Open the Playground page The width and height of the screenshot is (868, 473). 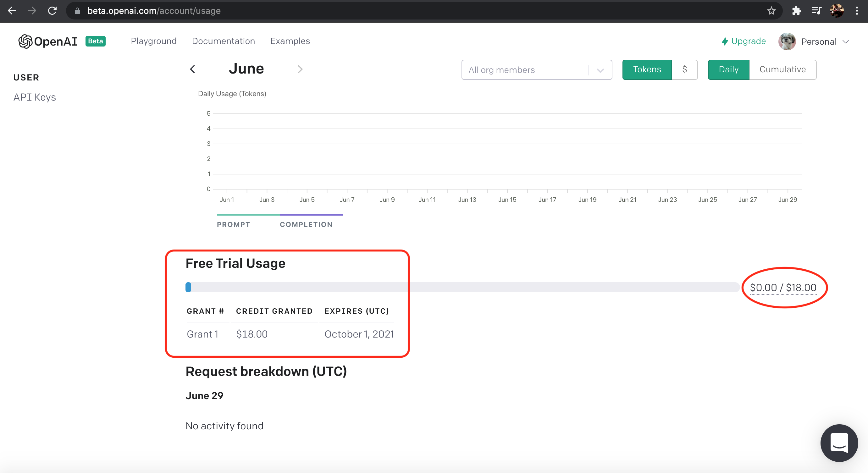click(154, 41)
